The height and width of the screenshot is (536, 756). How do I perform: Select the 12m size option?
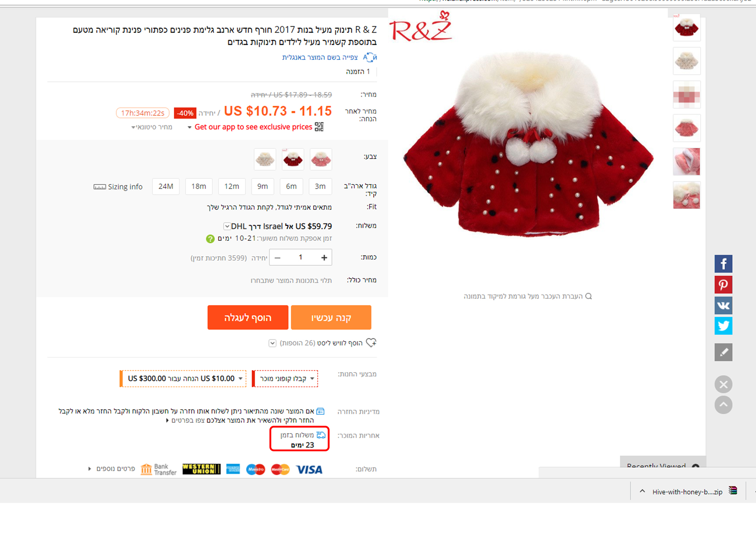pos(232,186)
